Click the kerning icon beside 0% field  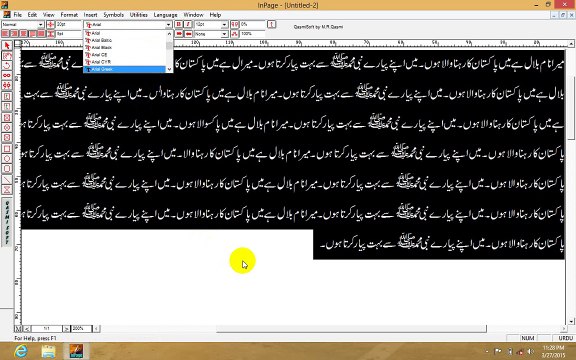[235, 24]
